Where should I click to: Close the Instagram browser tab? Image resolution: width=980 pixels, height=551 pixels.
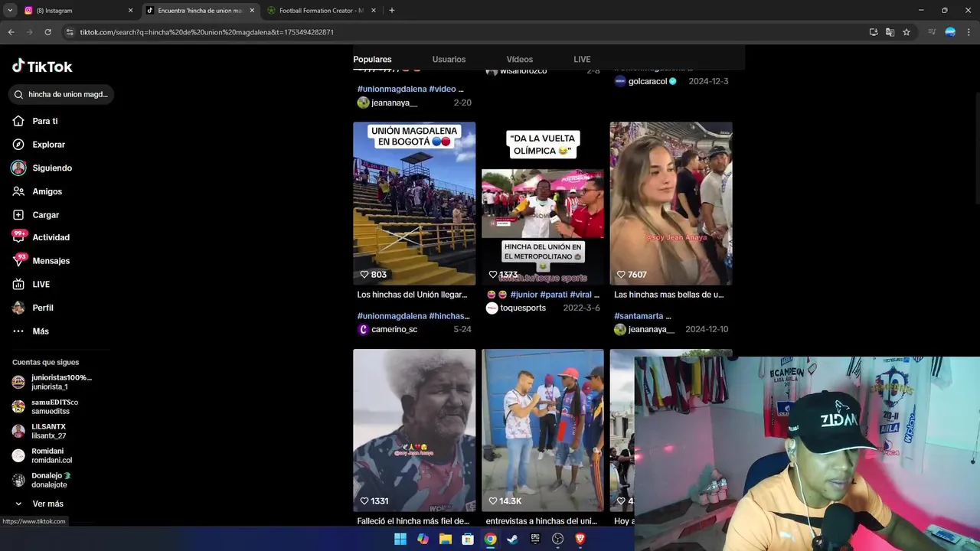[130, 11]
